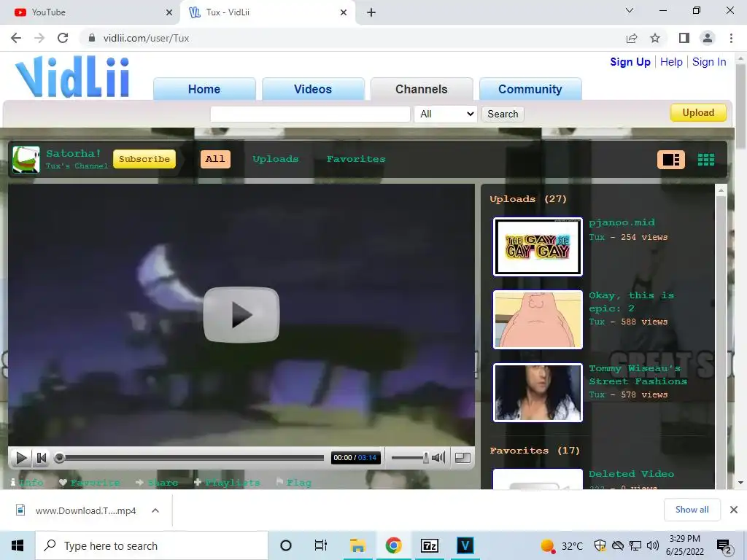
Task: Open File Explorer from the taskbar
Action: pos(357,545)
